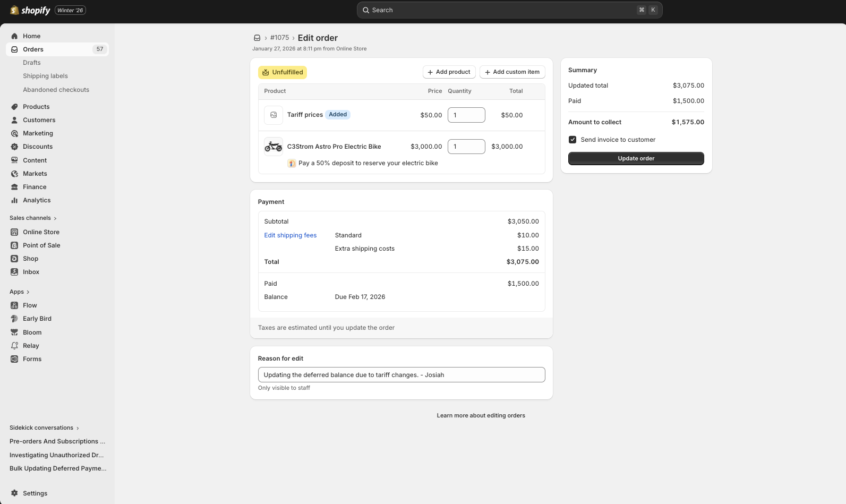846x504 pixels.
Task: Click the Bloom app icon
Action: click(14, 332)
